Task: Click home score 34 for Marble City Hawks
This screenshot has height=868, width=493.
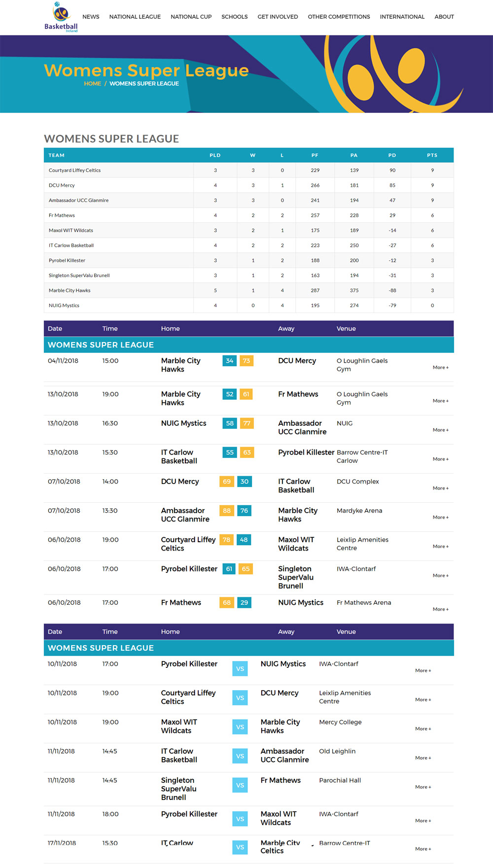Action: 230,361
